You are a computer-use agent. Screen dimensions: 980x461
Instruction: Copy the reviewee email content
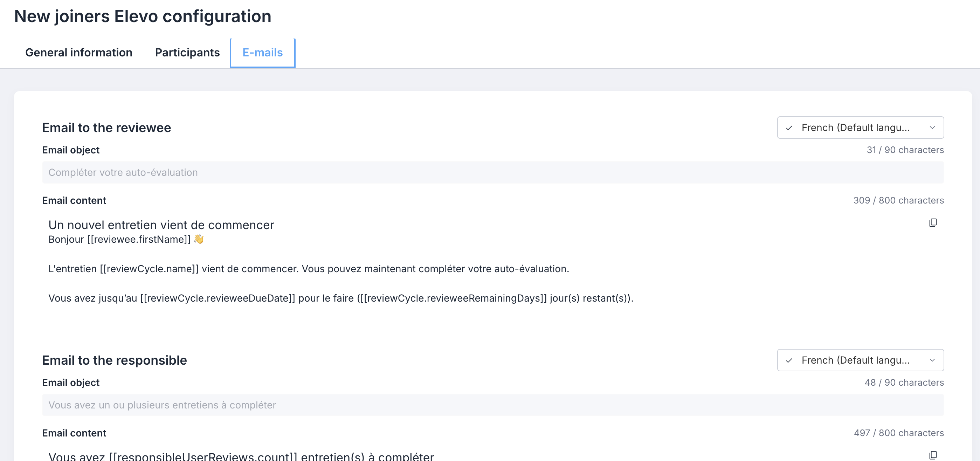[933, 222]
